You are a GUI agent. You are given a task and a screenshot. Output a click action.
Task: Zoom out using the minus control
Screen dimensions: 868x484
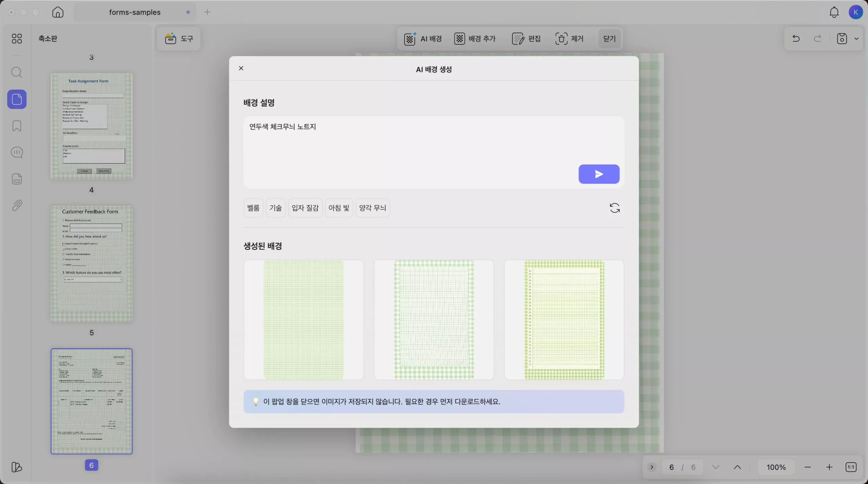(x=808, y=467)
